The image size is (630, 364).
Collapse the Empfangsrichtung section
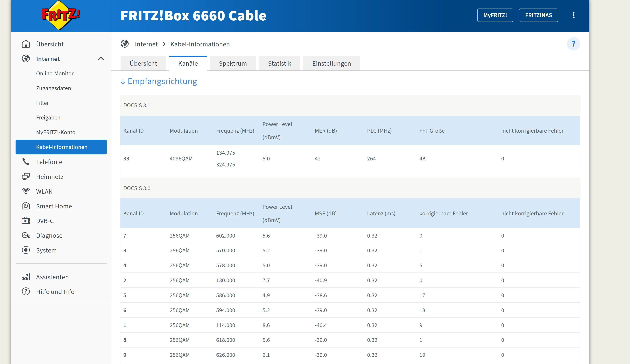pyautogui.click(x=159, y=81)
